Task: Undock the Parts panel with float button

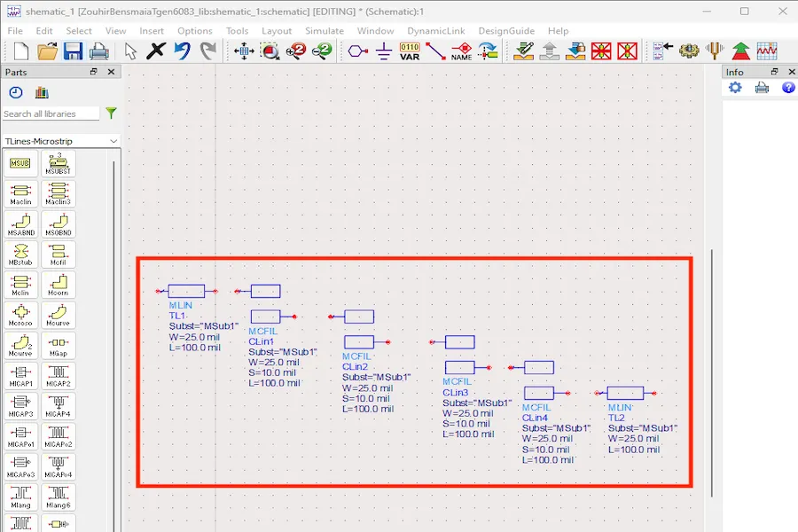Action: tap(93, 72)
